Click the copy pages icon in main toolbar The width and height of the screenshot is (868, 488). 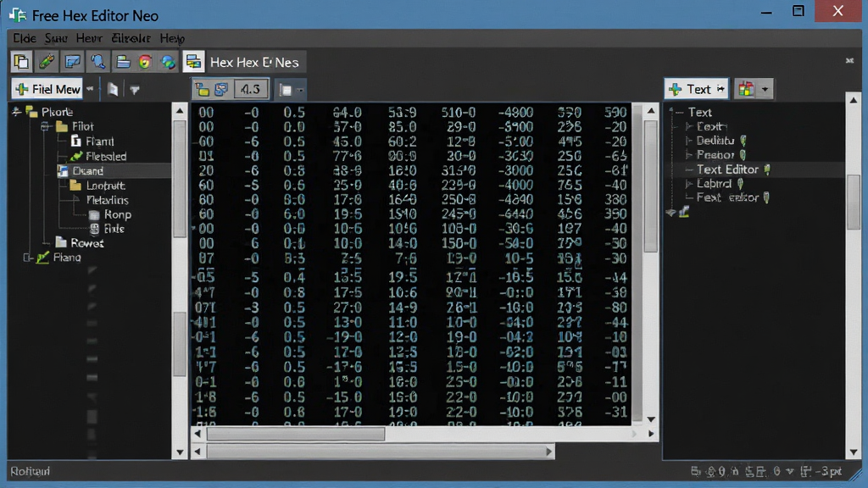click(21, 62)
